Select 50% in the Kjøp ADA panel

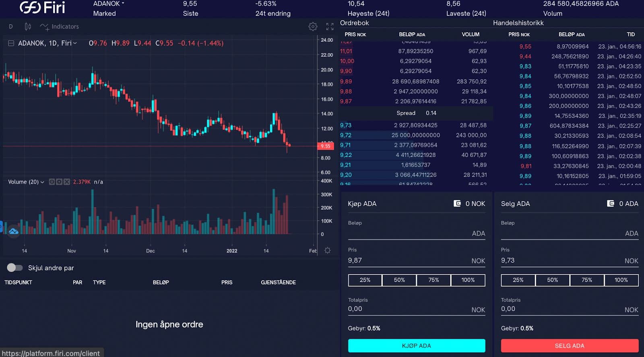click(399, 280)
